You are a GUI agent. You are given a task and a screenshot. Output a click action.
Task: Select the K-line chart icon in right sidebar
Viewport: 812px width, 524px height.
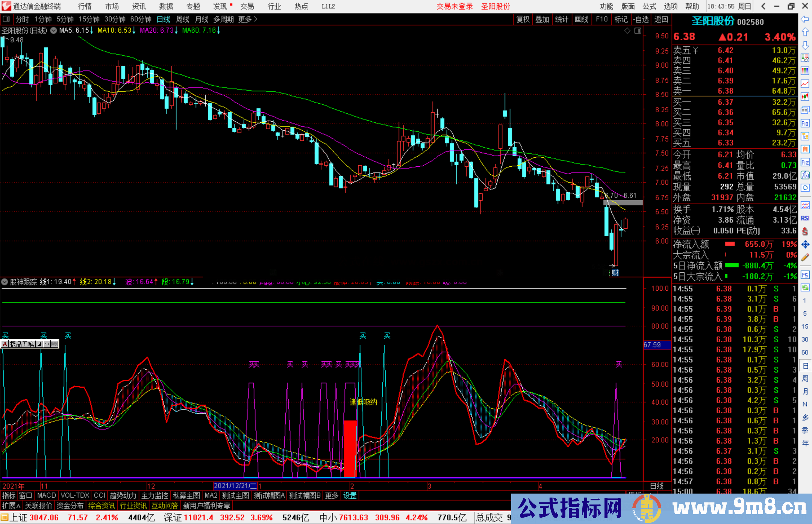click(805, 97)
